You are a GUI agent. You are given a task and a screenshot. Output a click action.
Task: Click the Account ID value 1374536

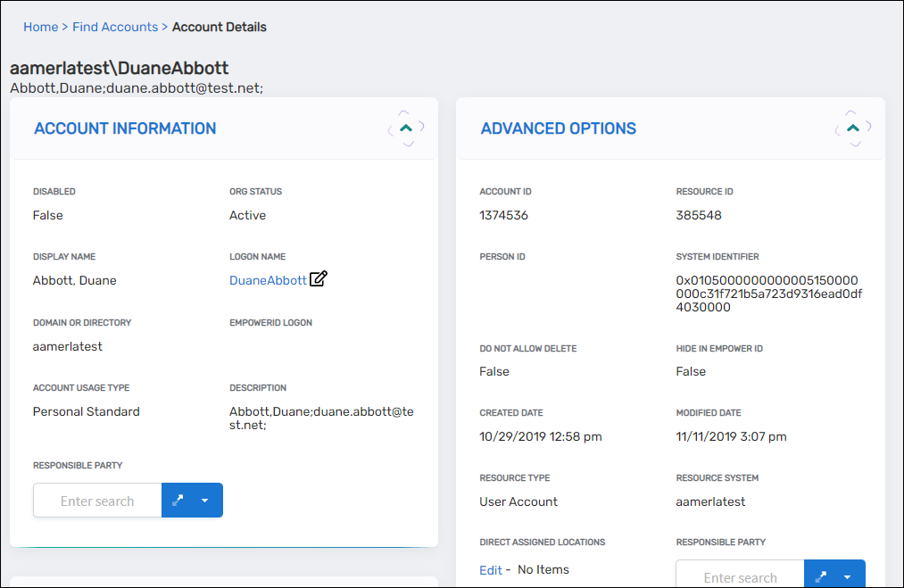point(503,215)
